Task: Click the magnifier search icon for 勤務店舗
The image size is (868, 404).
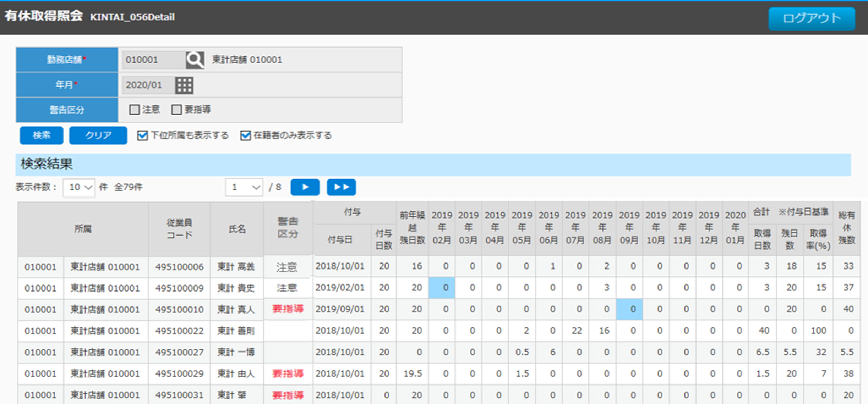Action: click(195, 60)
